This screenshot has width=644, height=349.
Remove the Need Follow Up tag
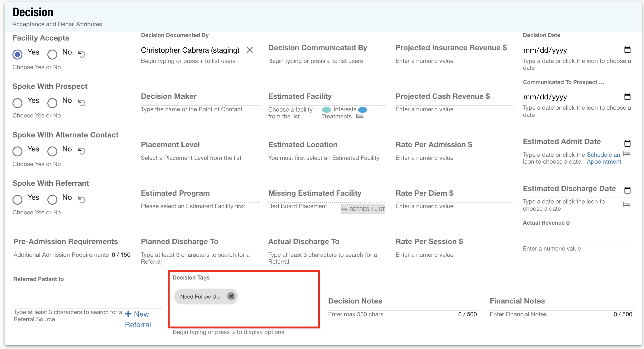click(231, 296)
